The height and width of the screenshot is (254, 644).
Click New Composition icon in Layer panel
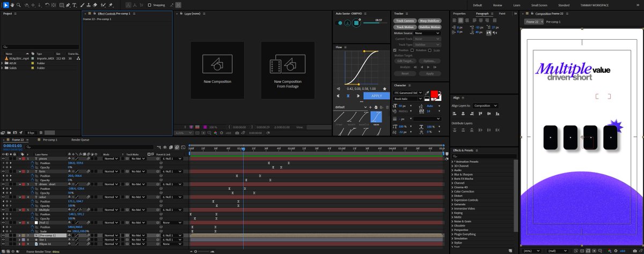coord(217,65)
